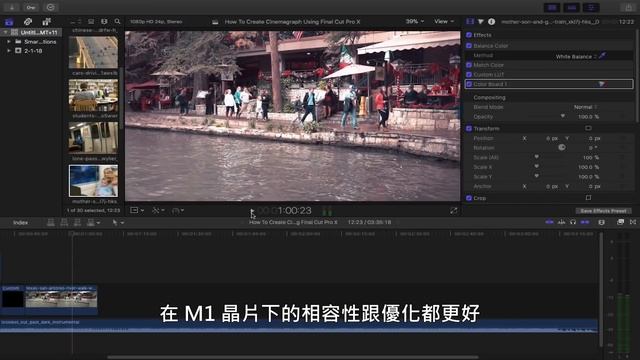
Task: Select the mother and son clip thumbnail
Action: pos(93,181)
